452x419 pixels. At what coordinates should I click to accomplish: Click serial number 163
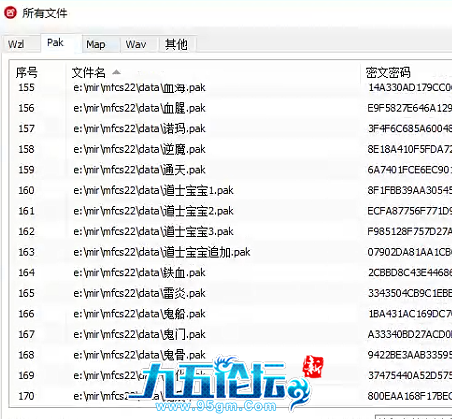pos(26,252)
